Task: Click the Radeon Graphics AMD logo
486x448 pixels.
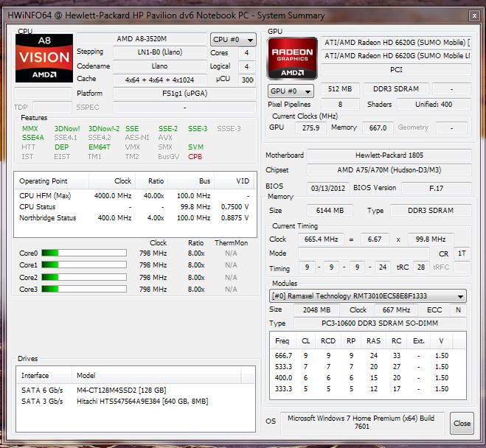Action: [x=292, y=58]
